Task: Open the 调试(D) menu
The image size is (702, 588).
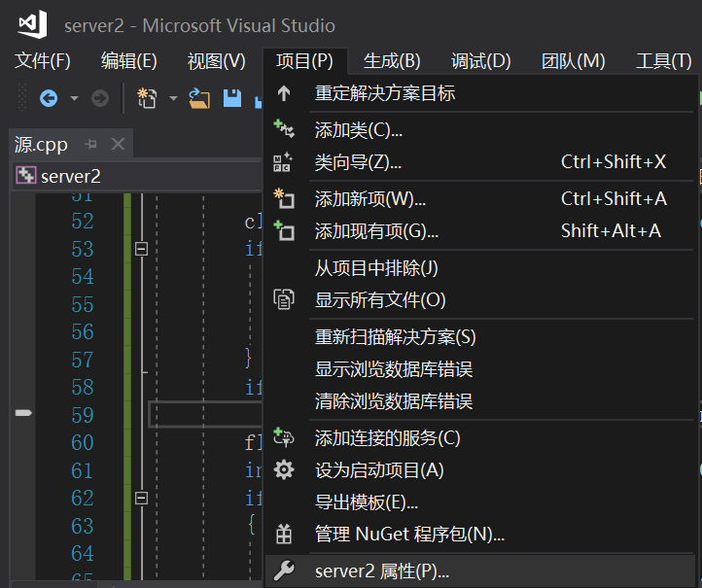Action: tap(481, 61)
